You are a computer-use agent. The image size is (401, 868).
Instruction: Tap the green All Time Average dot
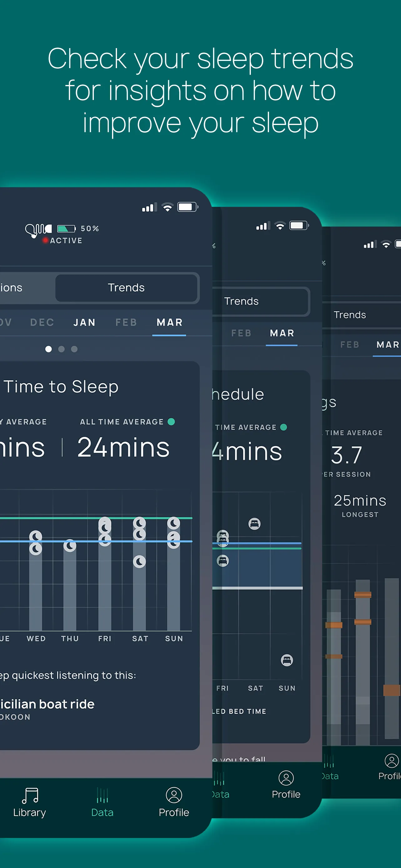pyautogui.click(x=171, y=422)
